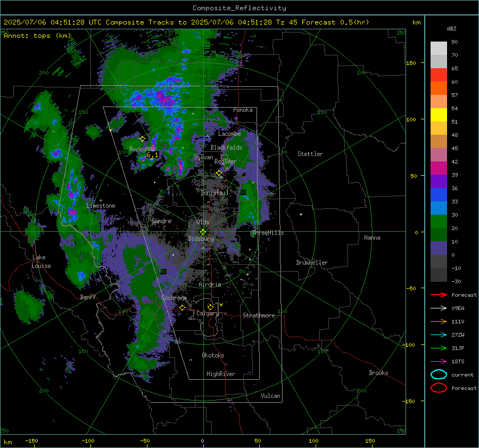Click the Airdrie city label
This screenshot has width=479, height=448.
point(210,284)
